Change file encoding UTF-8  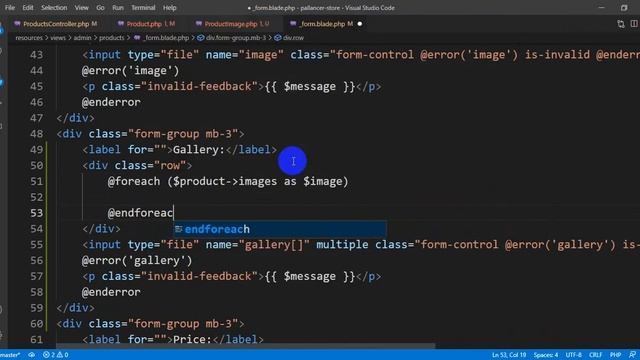[x=573, y=355]
